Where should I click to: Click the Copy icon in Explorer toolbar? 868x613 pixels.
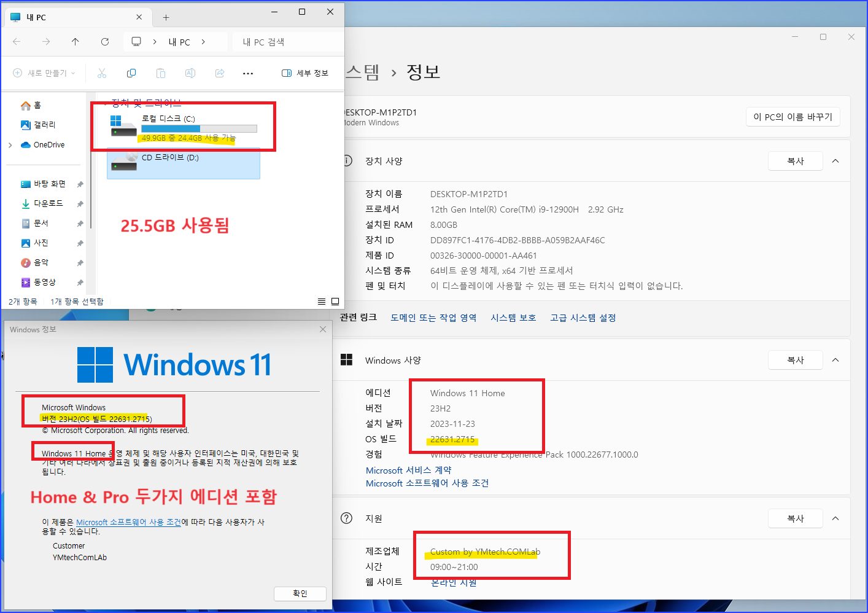click(131, 73)
